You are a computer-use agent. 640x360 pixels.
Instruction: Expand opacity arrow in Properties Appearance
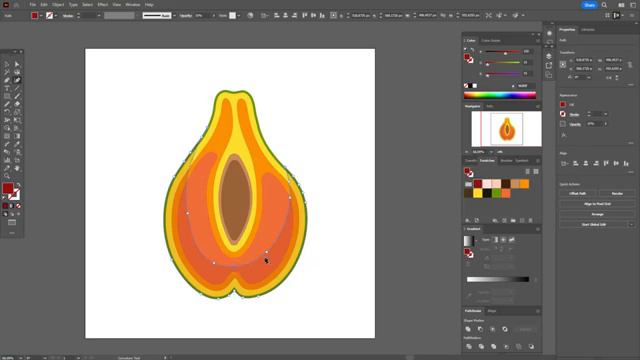[x=605, y=124]
